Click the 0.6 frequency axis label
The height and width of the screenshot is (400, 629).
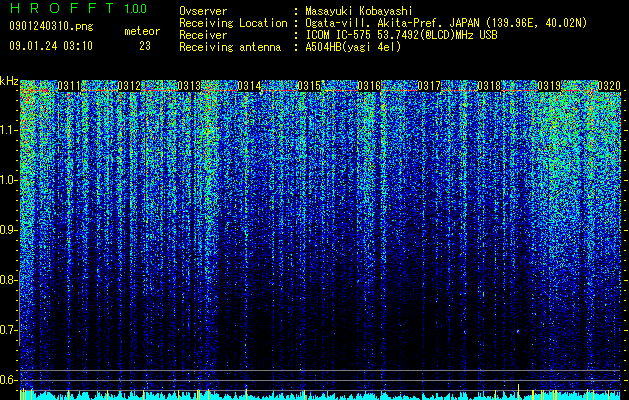point(9,380)
